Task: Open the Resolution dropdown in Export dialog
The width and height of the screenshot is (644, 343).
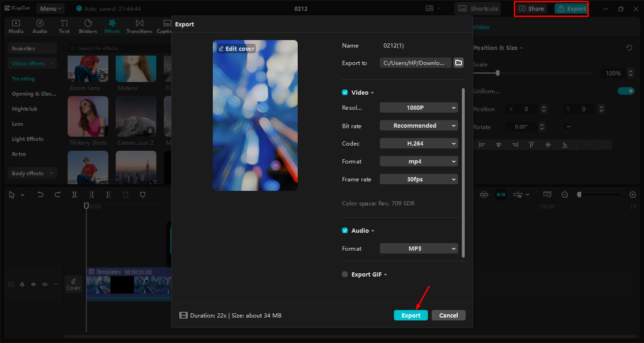Action: (x=418, y=107)
